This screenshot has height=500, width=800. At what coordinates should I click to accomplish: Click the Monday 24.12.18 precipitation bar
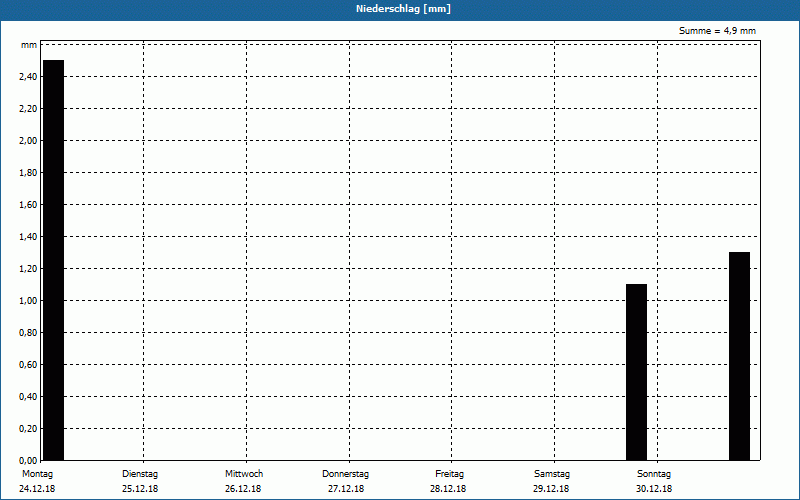tap(54, 260)
